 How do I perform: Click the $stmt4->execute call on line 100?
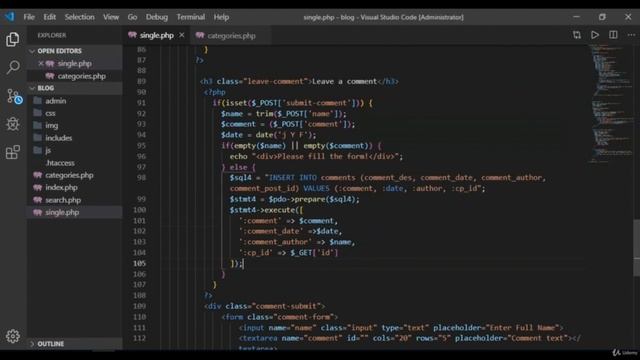pyautogui.click(x=266, y=210)
